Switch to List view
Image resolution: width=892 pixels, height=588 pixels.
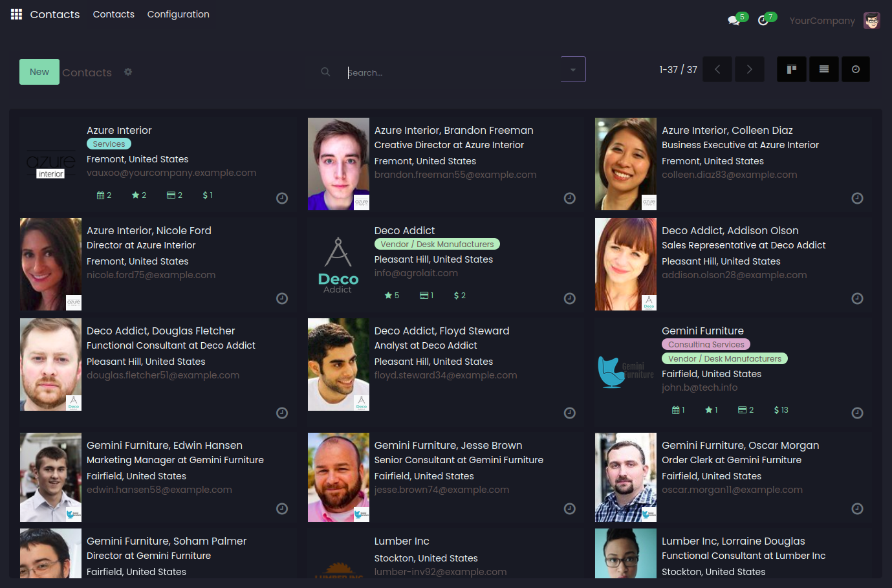point(824,69)
